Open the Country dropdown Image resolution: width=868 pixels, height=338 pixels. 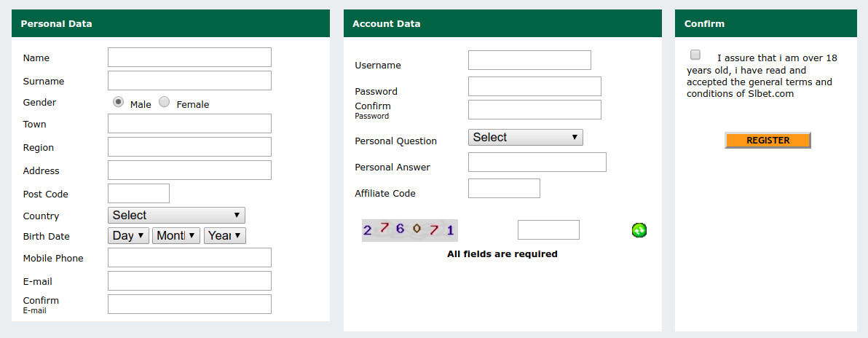coord(177,215)
